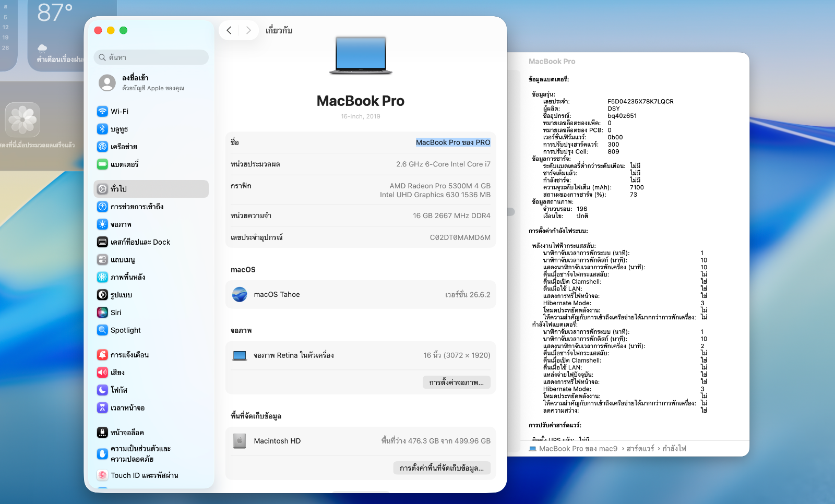Screen dimensions: 835x504
Task: Open ความเป็นส่วนตัวและความปลอดภัย privacy icon
Action: (102, 454)
